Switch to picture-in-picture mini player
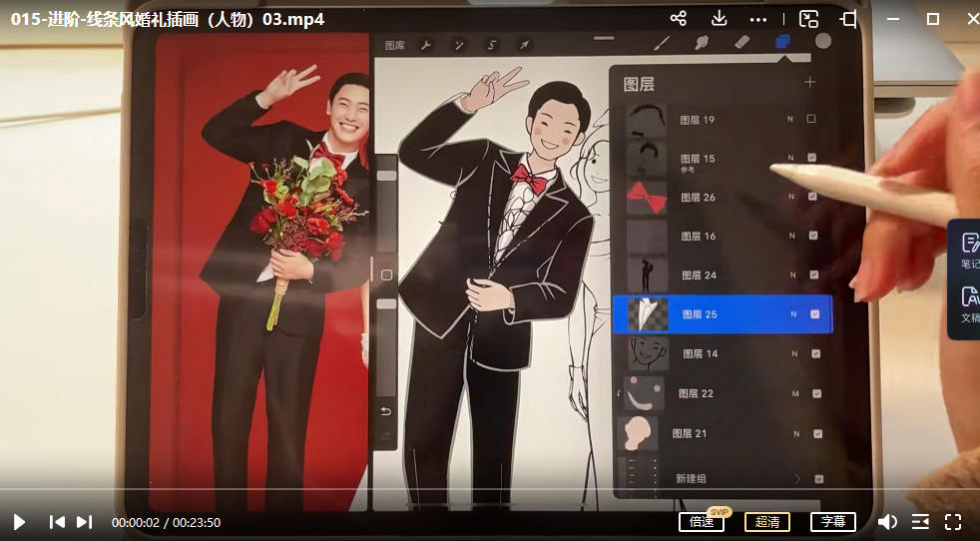The image size is (980, 541). tap(808, 19)
